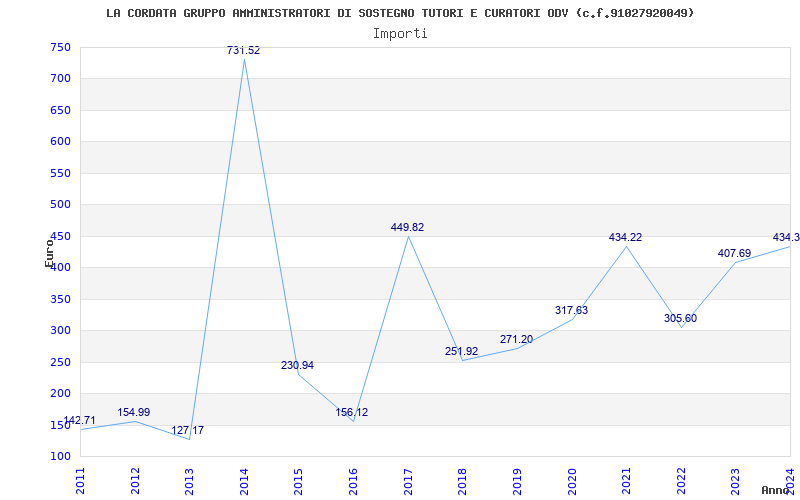The height and width of the screenshot is (500, 800).
Task: Click year 2023 on the x-axis
Action: coord(735,481)
